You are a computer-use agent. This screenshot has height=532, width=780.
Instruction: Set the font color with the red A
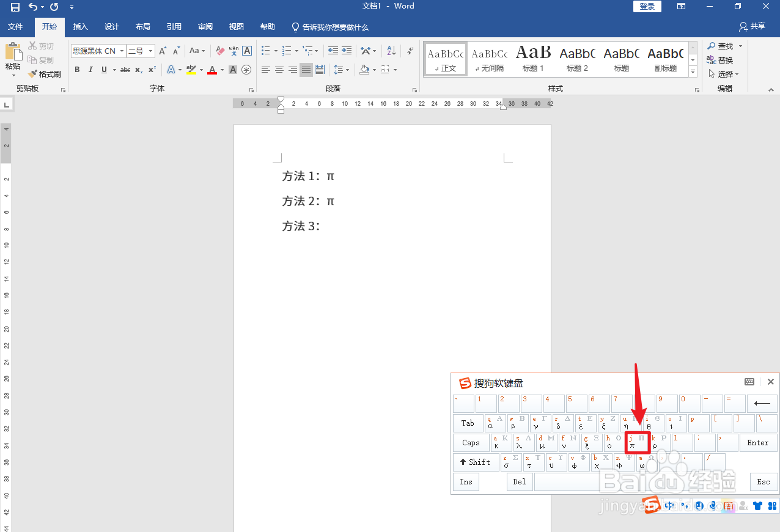tap(212, 70)
